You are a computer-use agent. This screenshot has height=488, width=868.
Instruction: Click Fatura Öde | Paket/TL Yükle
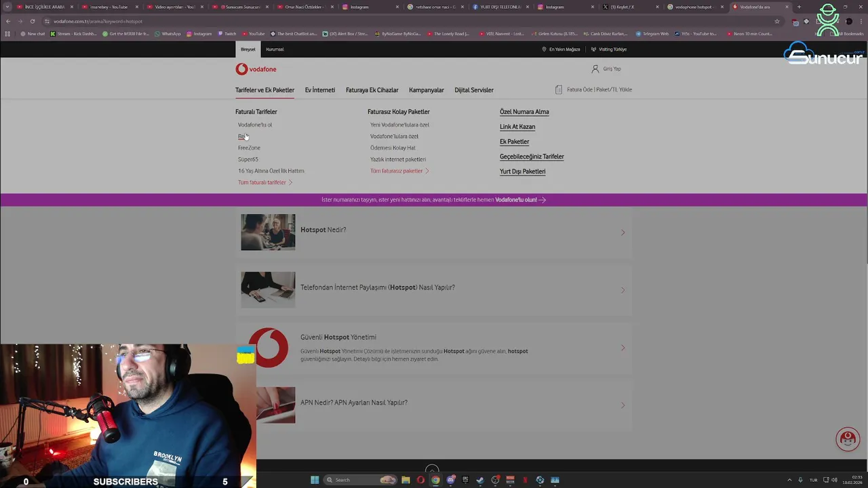click(x=599, y=89)
